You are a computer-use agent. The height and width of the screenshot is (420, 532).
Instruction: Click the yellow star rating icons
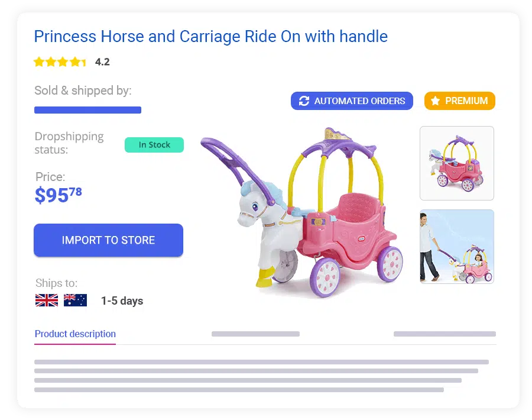(x=60, y=62)
